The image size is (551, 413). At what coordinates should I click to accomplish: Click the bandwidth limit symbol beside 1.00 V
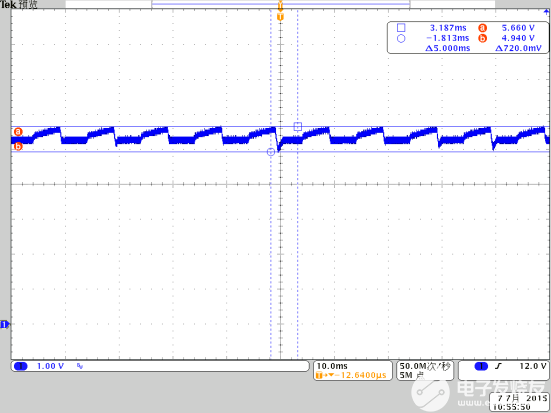(x=80, y=366)
